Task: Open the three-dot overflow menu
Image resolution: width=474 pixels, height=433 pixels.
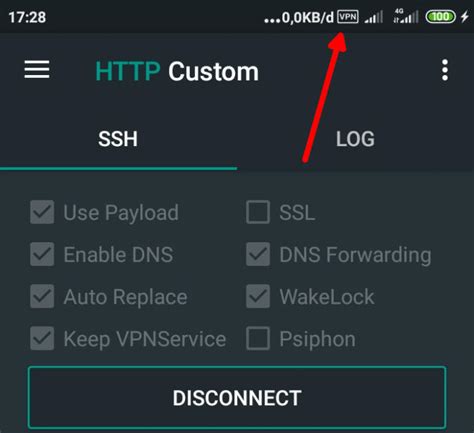Action: (445, 70)
